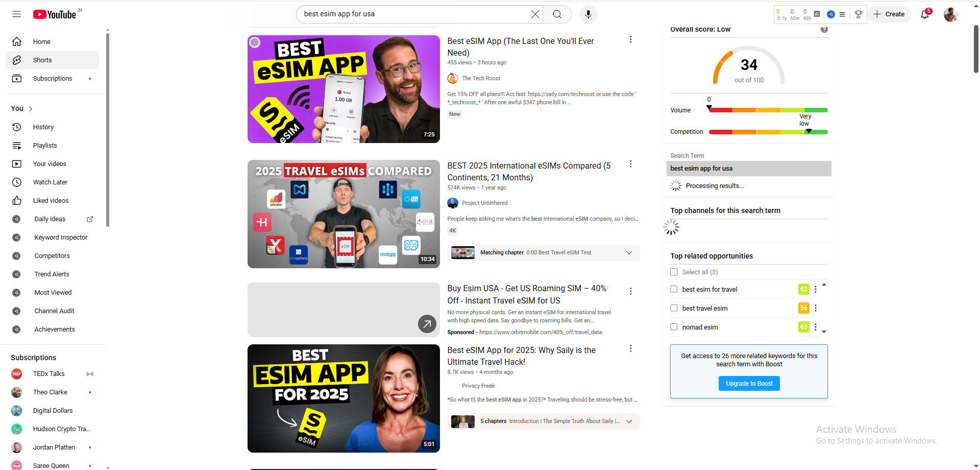Open Shorts in the sidebar
980x470 pixels.
[x=52, y=60]
